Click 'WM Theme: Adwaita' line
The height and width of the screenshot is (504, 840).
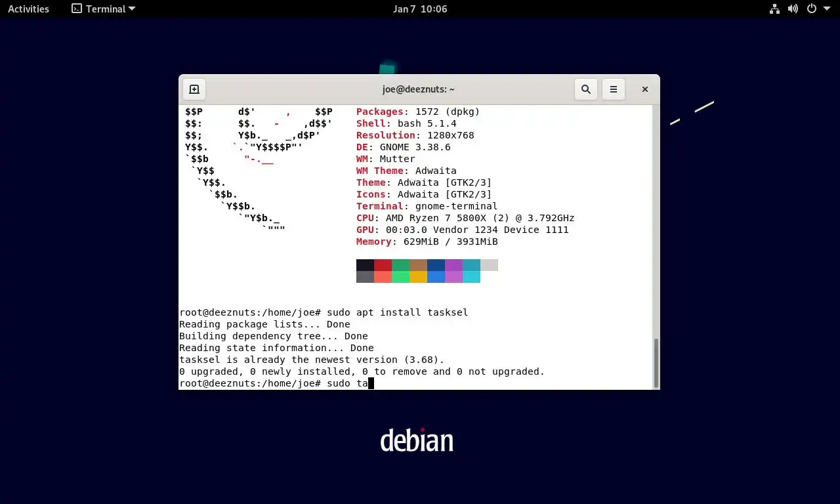click(406, 171)
